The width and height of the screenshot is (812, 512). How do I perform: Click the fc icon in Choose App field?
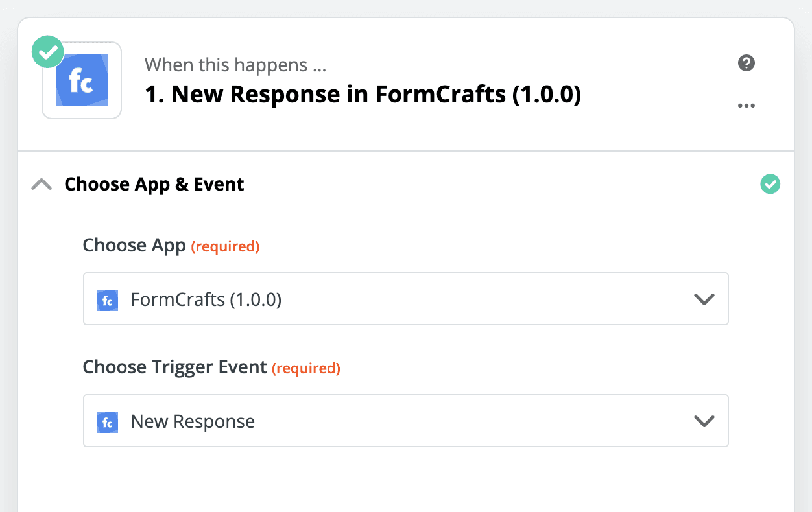pos(108,300)
